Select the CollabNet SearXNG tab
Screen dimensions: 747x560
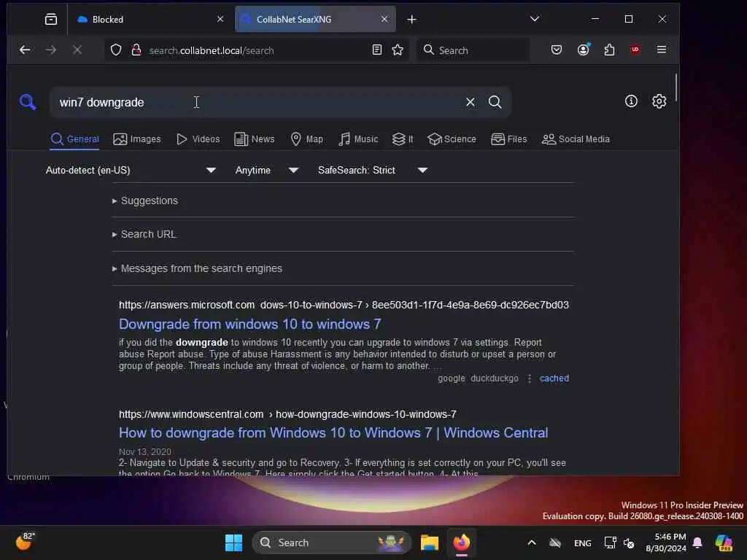[315, 19]
